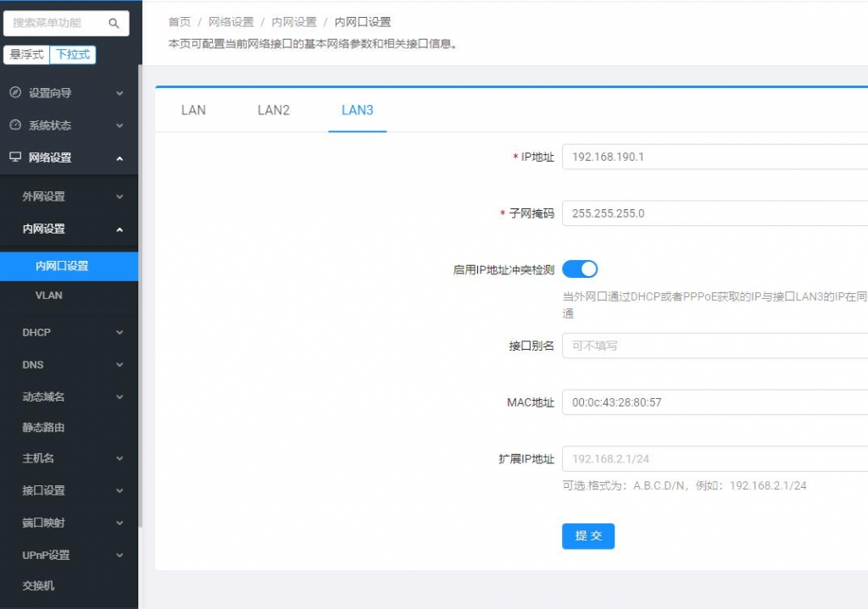Select the 悬浮式 menu style option
This screenshot has height=609, width=868.
coord(26,54)
